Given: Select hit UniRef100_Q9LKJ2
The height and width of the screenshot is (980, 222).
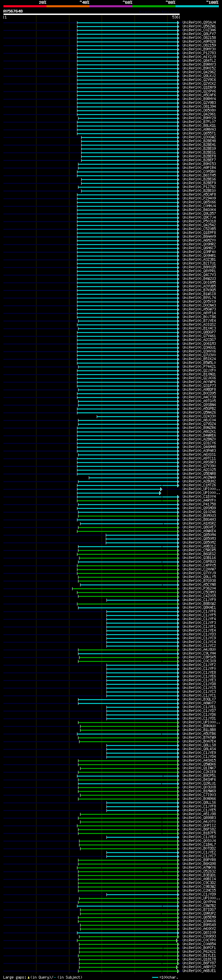Looking at the screenshot, I should 199,76.
